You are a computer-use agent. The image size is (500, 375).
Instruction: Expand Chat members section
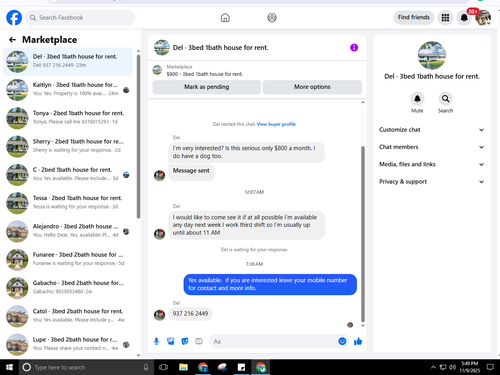(x=431, y=147)
